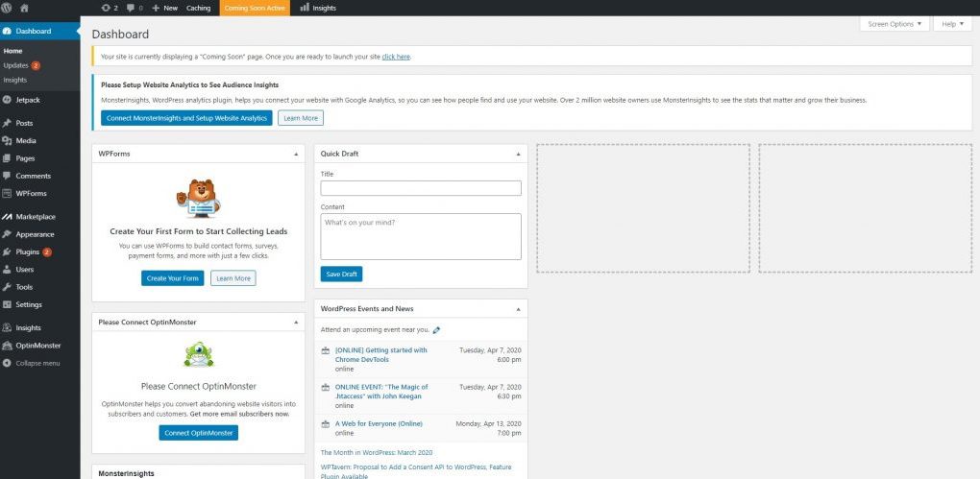
Task: Click Learn More in WPForms widget
Action: (233, 278)
